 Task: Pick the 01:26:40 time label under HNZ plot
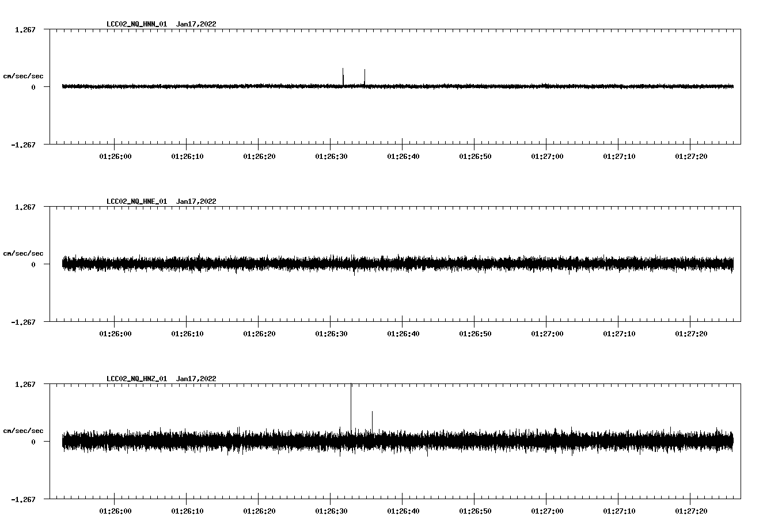pyautogui.click(x=403, y=511)
